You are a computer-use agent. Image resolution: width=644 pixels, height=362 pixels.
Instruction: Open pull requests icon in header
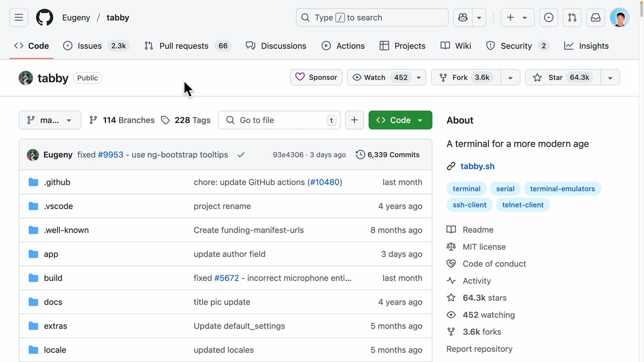pyautogui.click(x=572, y=18)
